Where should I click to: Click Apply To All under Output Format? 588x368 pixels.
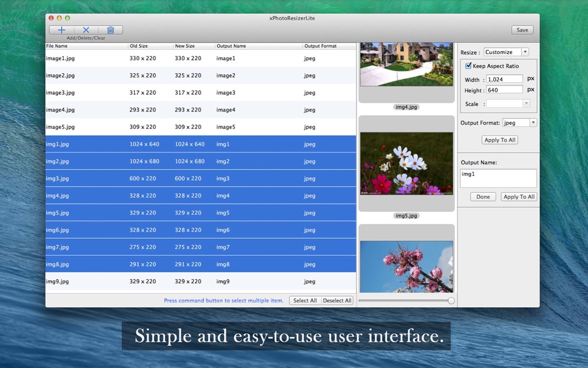pos(500,139)
